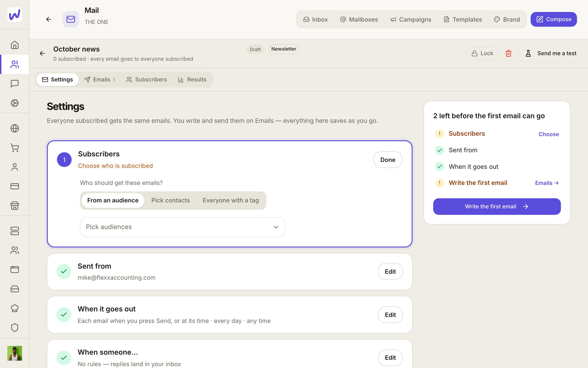This screenshot has width=588, height=368.
Task: Switch to the Emails tab
Action: (x=100, y=80)
